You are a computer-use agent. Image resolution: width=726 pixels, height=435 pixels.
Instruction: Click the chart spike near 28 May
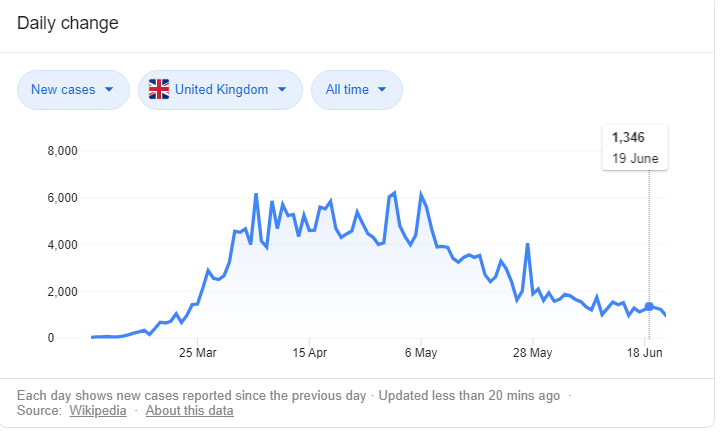click(527, 245)
